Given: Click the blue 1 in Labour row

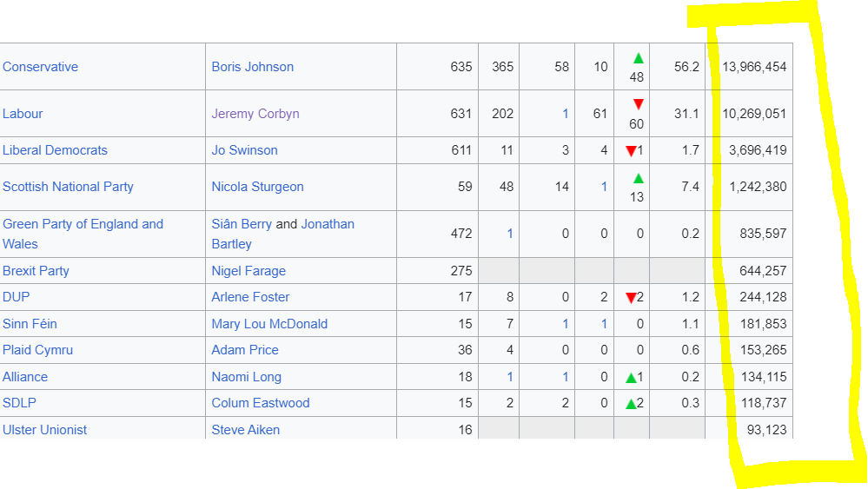Looking at the screenshot, I should tap(565, 114).
